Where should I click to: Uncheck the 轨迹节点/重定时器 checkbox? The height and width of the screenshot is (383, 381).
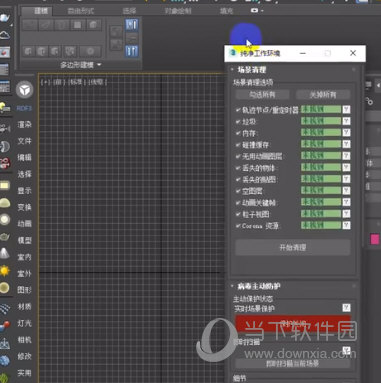(238, 110)
